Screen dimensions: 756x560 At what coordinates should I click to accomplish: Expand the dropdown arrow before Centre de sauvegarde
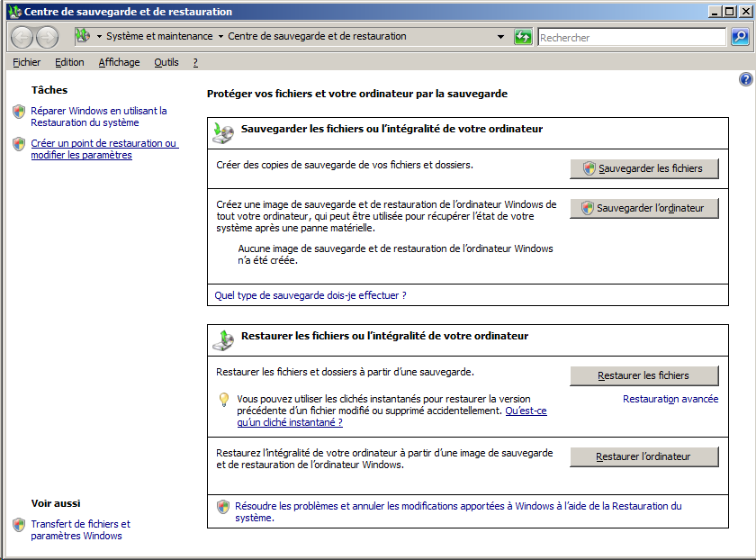coord(220,36)
